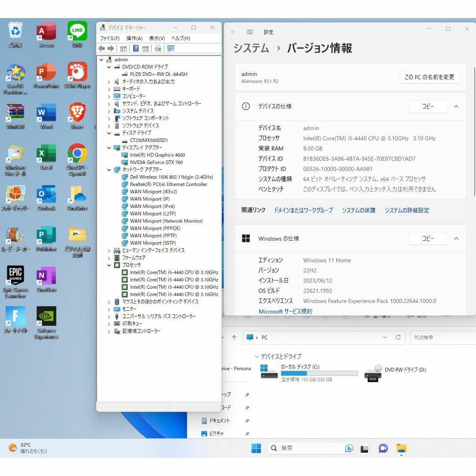Open the GeForce Experience desktop icon
This screenshot has height=476, width=476.
pyautogui.click(x=46, y=323)
